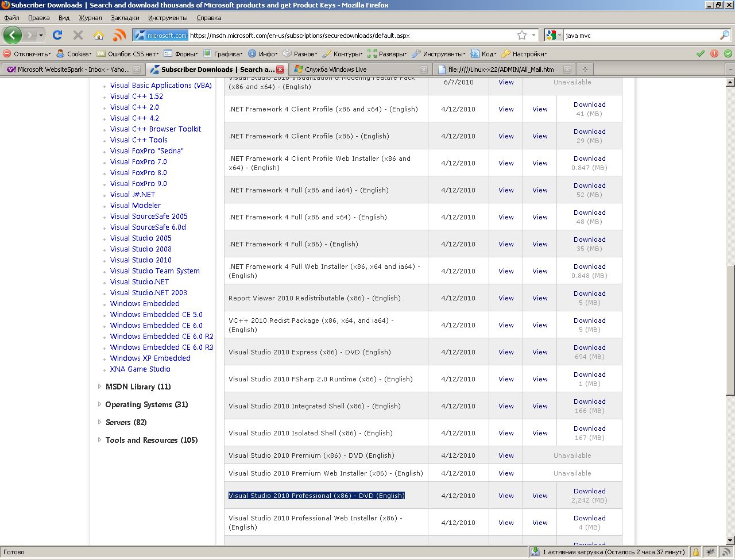
Task: Click the red exclamation error icon
Action: tap(714, 53)
